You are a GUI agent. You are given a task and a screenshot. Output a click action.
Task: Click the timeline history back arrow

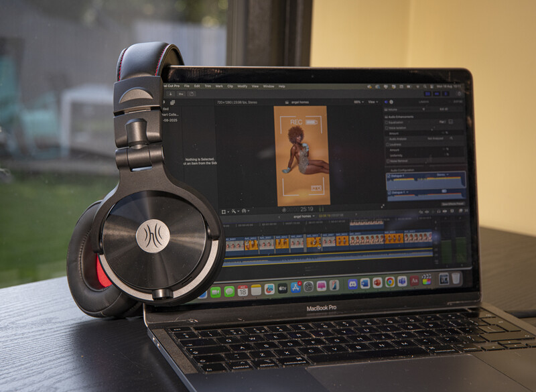click(279, 217)
